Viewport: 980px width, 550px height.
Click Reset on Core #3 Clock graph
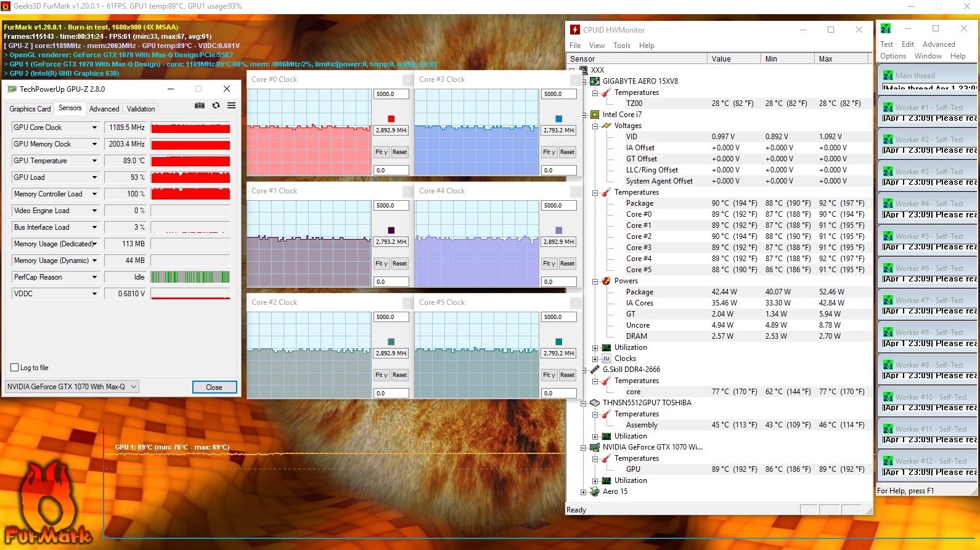click(568, 152)
